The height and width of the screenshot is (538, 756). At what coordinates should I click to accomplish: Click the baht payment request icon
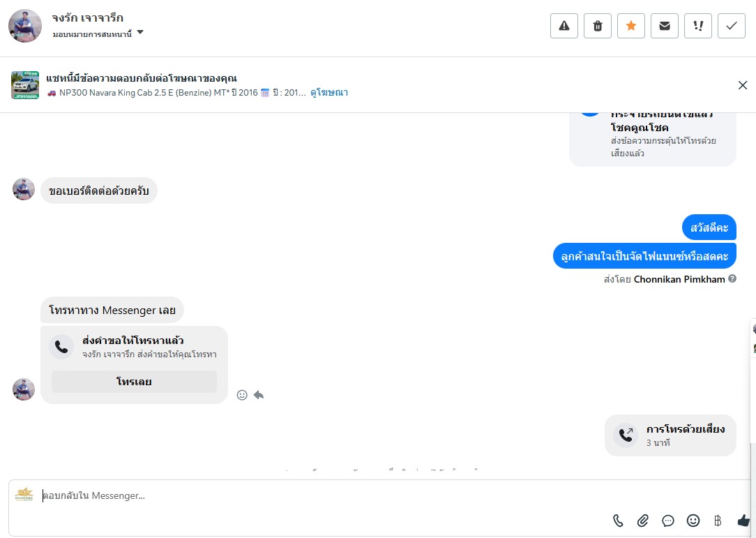tap(718, 521)
